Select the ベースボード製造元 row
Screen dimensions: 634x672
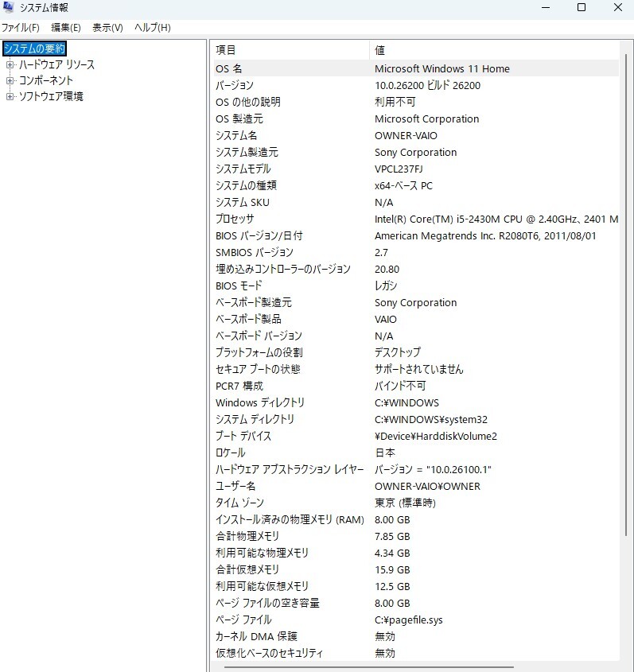tap(416, 302)
